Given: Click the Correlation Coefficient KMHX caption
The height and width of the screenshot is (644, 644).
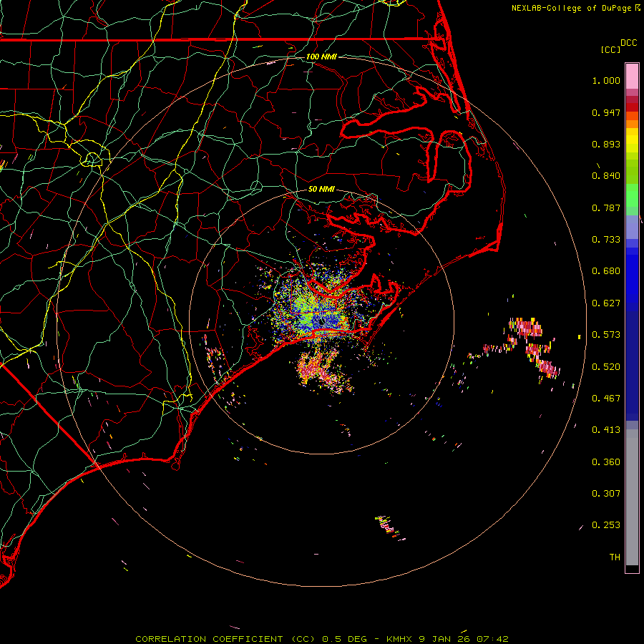Looking at the screenshot, I should (x=322, y=639).
